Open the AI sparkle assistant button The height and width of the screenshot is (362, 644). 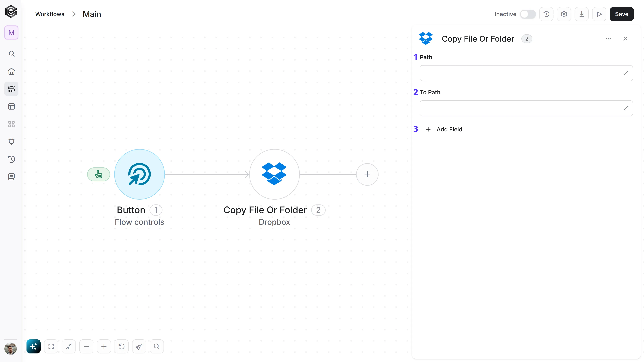coord(34,346)
